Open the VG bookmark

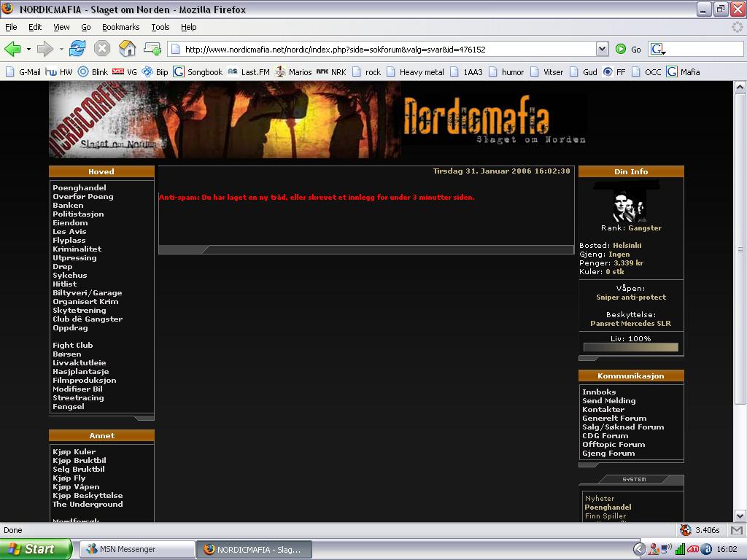coord(125,72)
